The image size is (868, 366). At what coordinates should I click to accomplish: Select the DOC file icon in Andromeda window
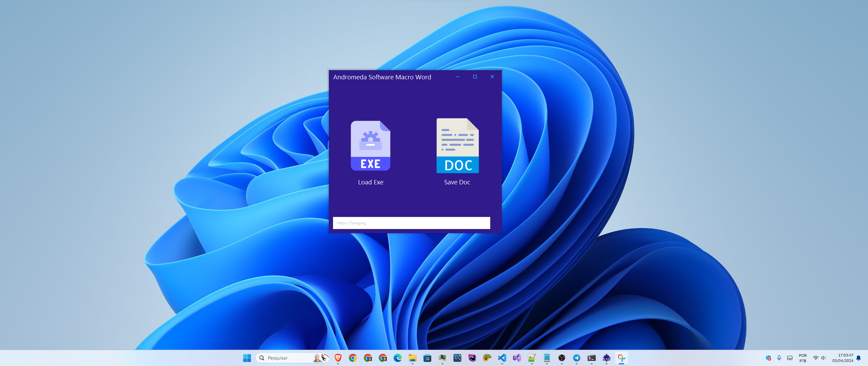pos(457,146)
